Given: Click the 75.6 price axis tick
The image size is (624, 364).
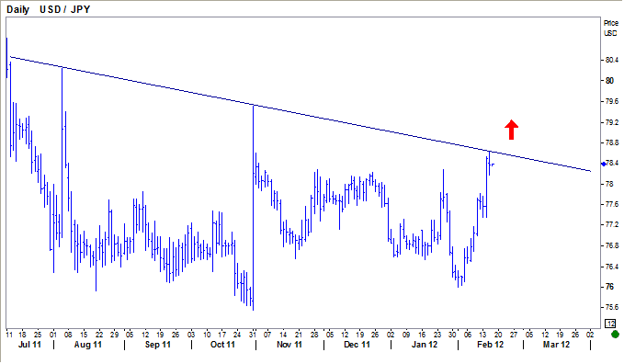Looking at the screenshot, I should (612, 307).
